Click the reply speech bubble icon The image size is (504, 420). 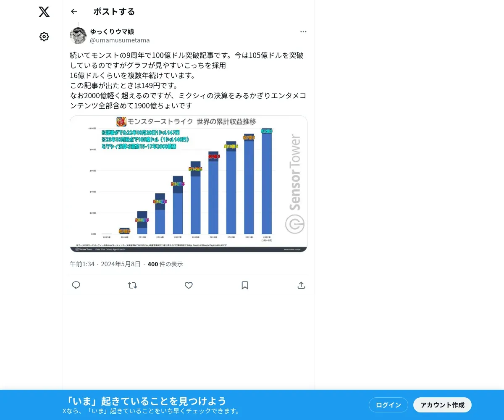click(x=76, y=285)
